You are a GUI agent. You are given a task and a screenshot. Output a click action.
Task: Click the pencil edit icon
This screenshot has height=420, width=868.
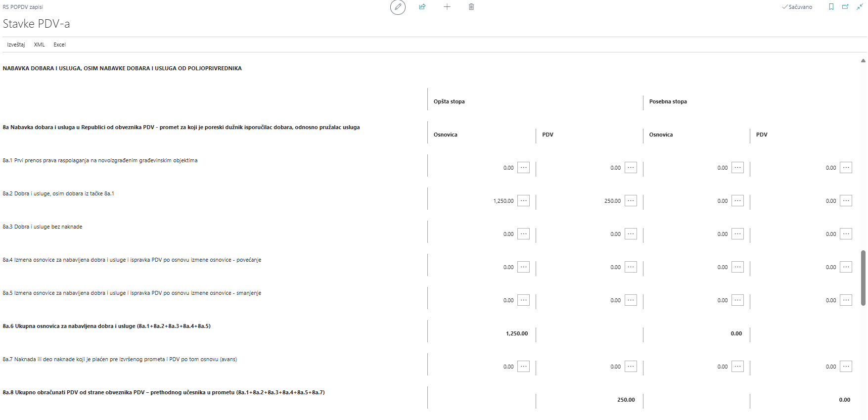(398, 7)
